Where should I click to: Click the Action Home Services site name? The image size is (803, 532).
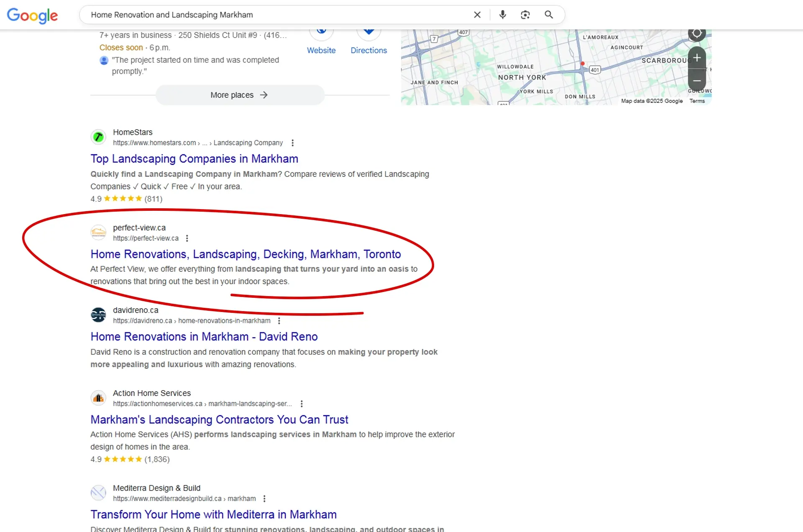(x=152, y=393)
